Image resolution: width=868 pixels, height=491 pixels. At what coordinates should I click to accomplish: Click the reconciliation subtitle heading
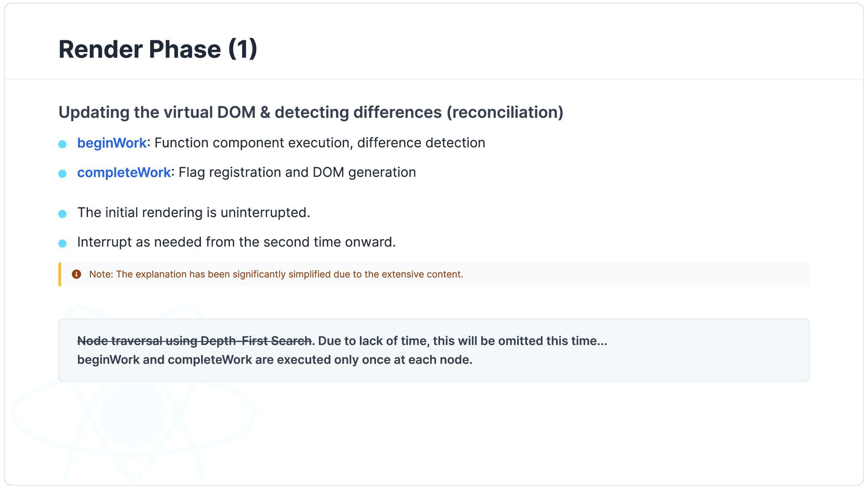311,112
